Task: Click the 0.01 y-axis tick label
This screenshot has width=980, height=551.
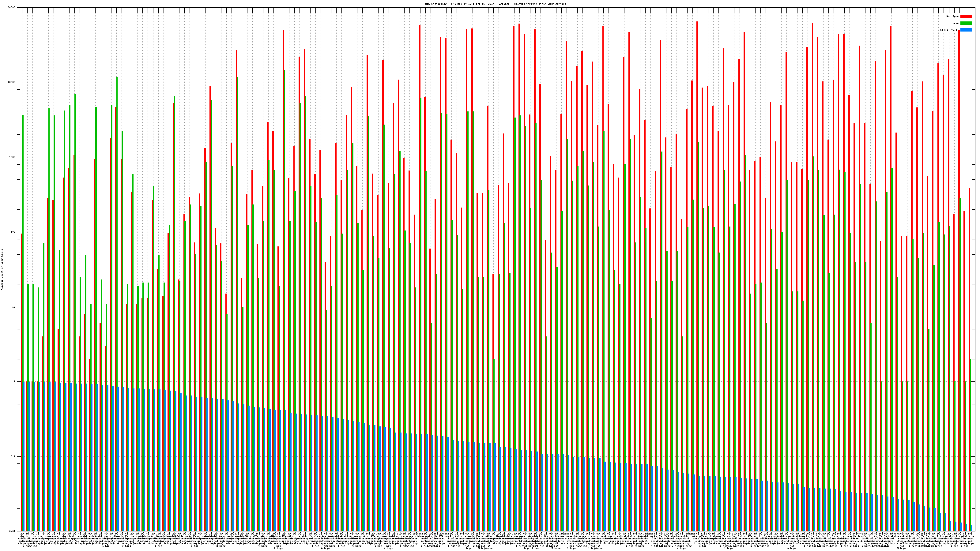Action: click(13, 531)
